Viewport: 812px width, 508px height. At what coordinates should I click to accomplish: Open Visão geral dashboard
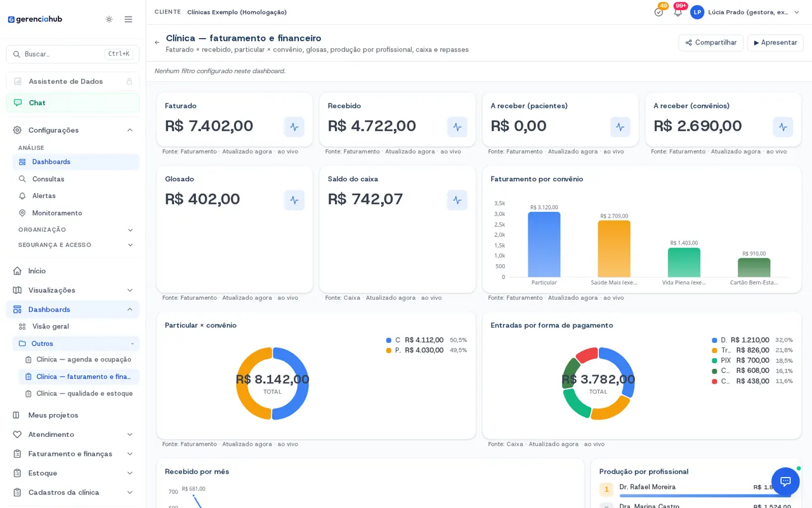pyautogui.click(x=76, y=326)
